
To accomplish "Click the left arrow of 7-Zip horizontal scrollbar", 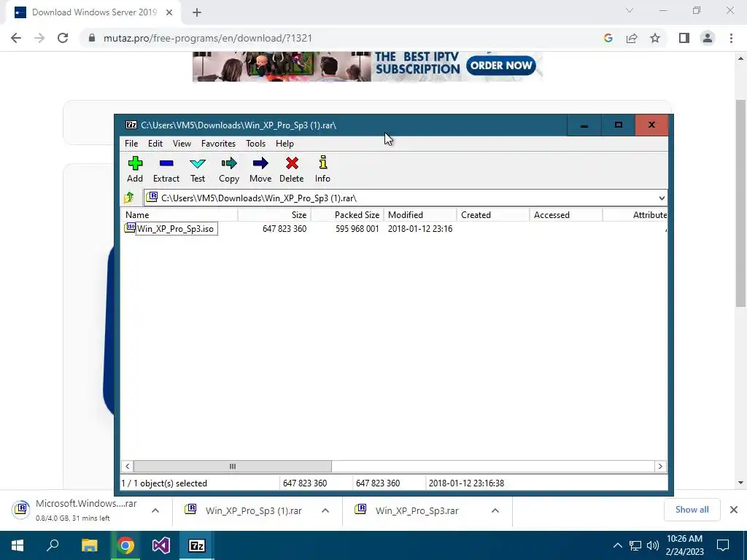I will [x=127, y=466].
